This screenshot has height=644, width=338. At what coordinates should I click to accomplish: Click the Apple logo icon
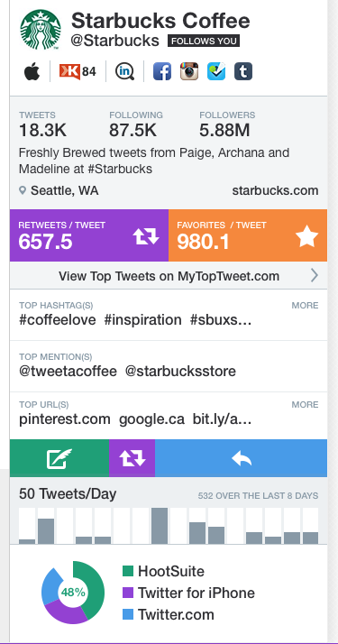(x=32, y=72)
